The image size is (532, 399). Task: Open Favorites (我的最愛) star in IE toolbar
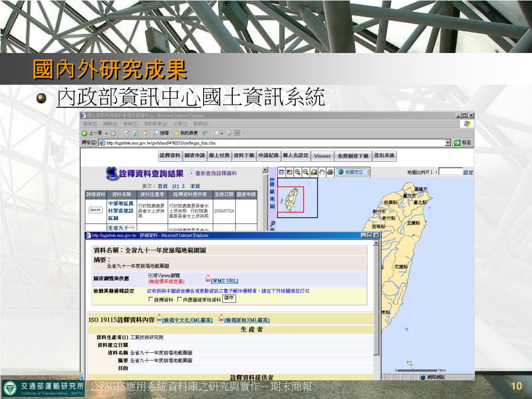(x=176, y=133)
